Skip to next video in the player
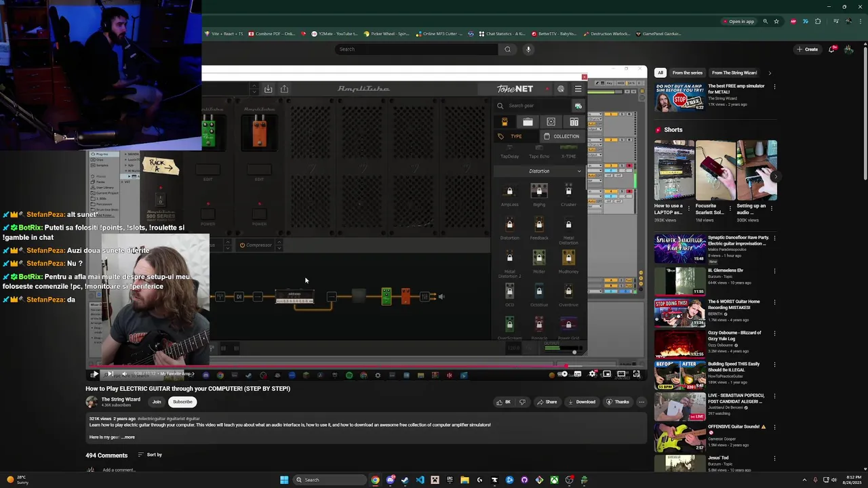This screenshot has height=488, width=868. pos(109,374)
